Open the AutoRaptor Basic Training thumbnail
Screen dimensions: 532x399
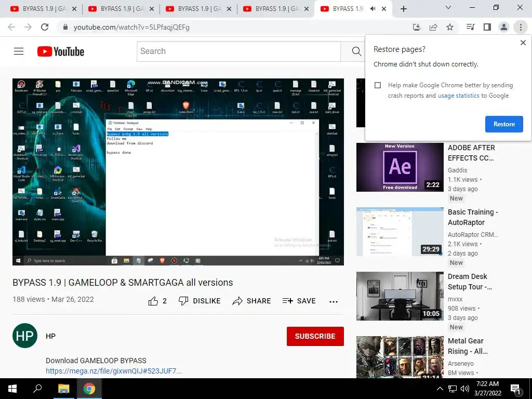coord(400,231)
